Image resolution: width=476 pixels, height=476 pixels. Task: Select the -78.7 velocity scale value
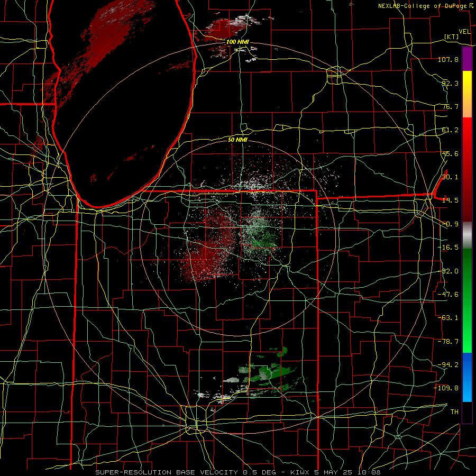coord(448,342)
